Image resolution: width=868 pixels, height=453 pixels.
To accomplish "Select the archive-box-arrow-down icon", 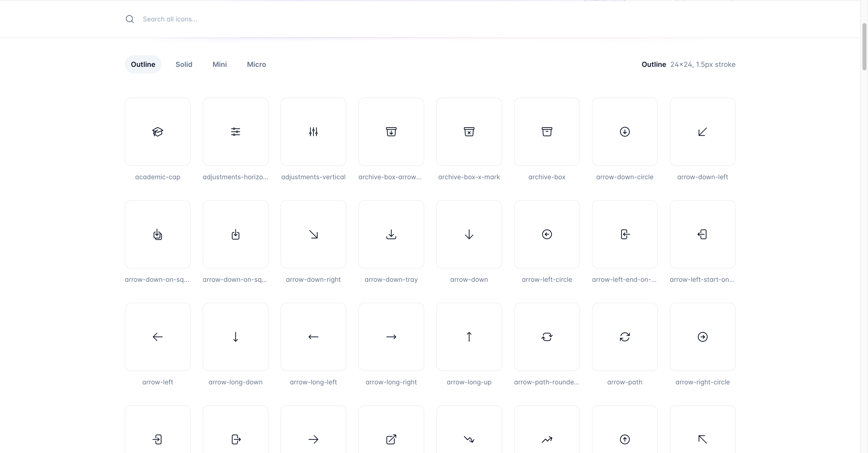I will 391,131.
